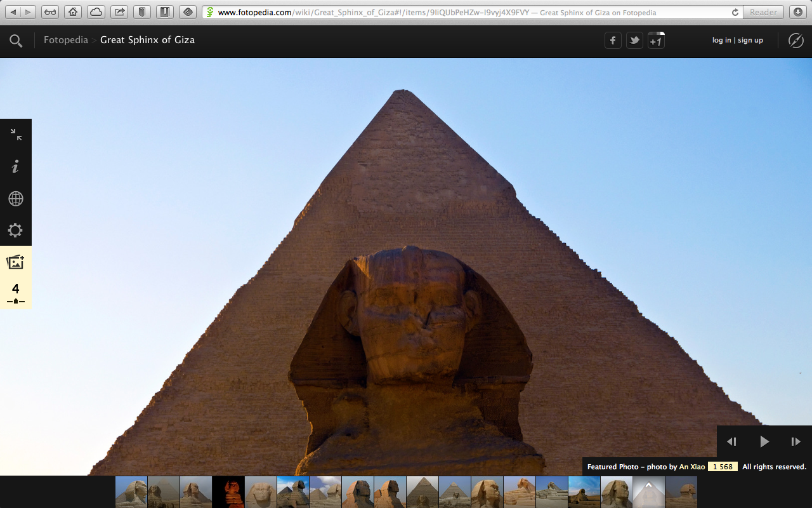Add this photo to a collection
812x508 pixels.
pos(15,262)
